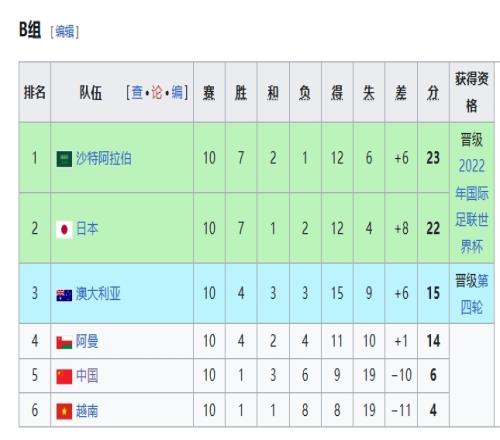Click the Oman flag icon
This screenshot has width=500, height=440.
coord(64,343)
